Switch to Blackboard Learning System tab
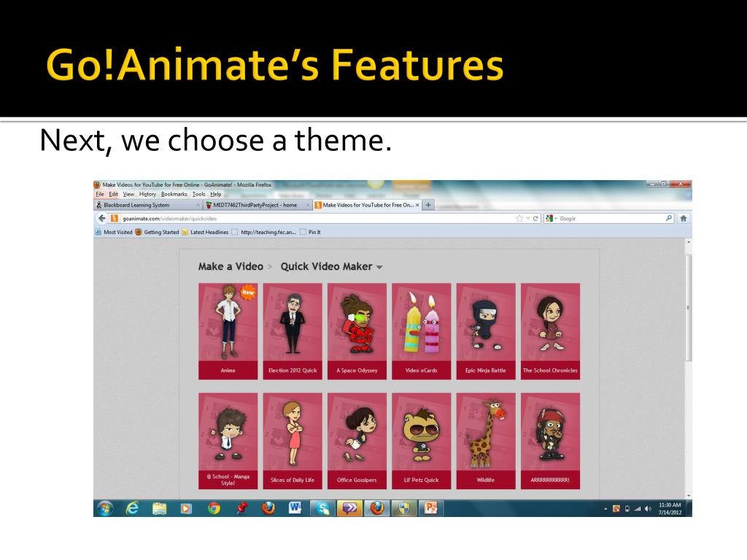This screenshot has height=560, width=747. (x=147, y=205)
